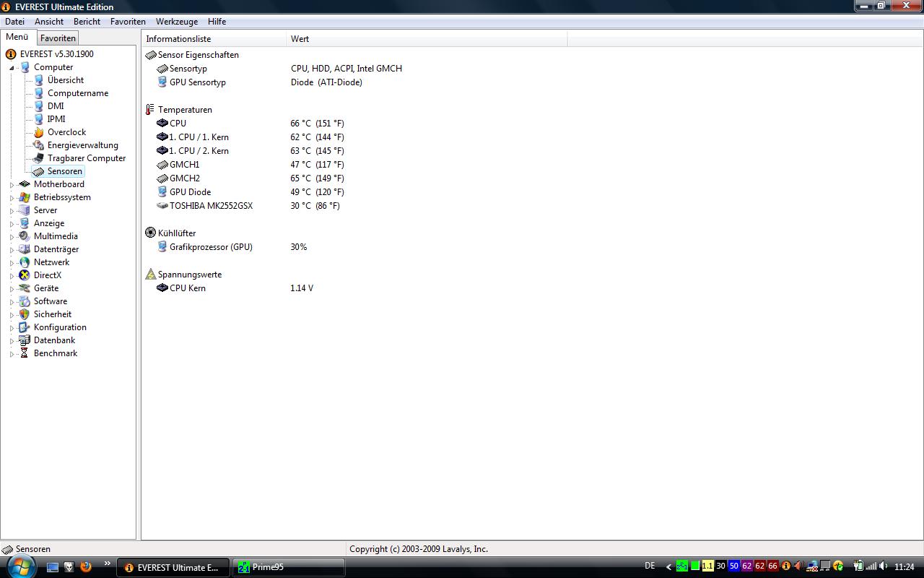Switch to the Favoriten tab
The image size is (924, 578).
click(58, 38)
